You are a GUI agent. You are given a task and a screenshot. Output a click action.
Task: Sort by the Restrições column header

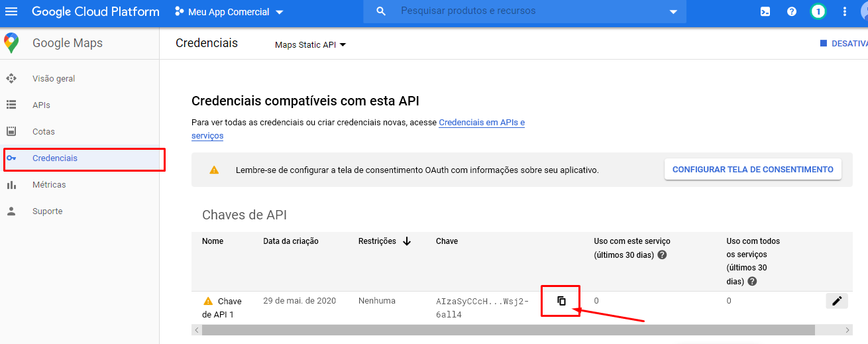(377, 241)
